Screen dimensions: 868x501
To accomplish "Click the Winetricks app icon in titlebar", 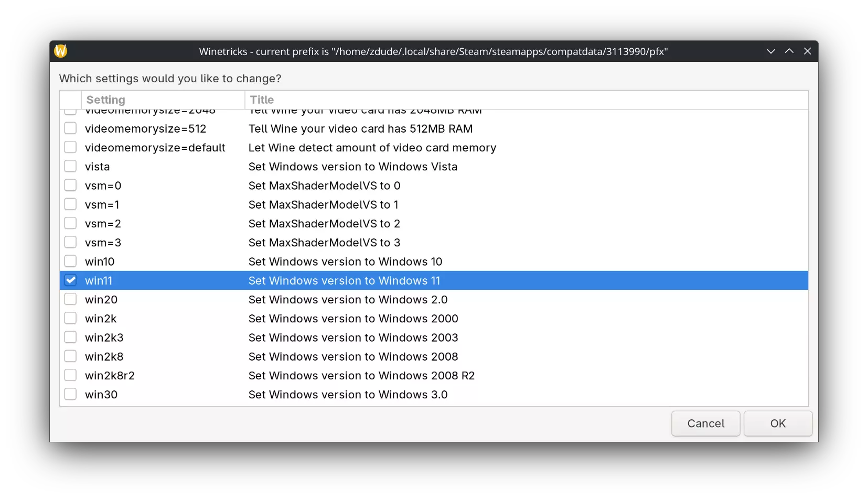I will tap(61, 51).
